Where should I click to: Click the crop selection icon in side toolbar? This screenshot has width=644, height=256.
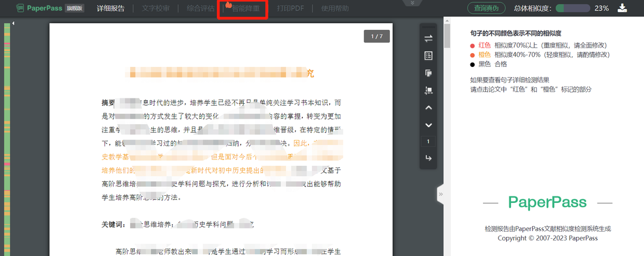(x=428, y=91)
